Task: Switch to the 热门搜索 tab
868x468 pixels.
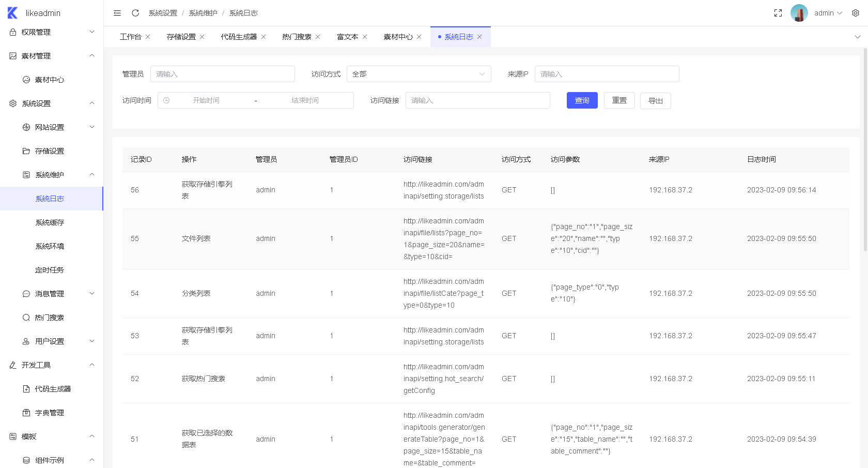Action: tap(297, 37)
